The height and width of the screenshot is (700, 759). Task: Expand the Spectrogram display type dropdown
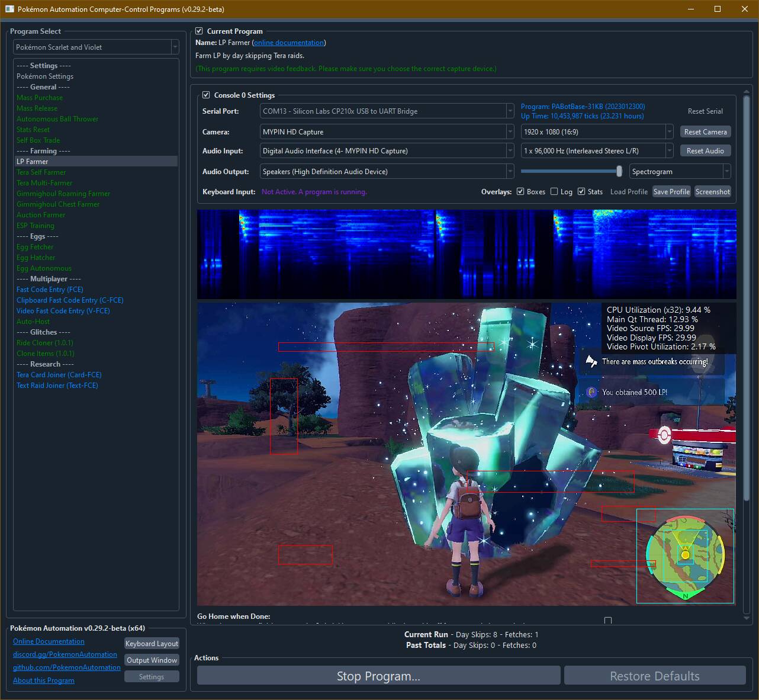680,172
